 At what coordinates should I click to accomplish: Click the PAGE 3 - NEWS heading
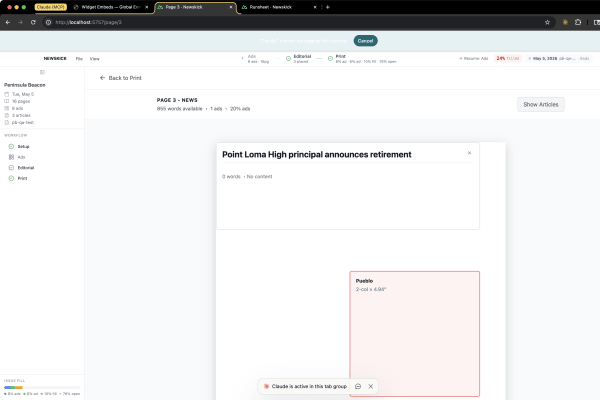(177, 100)
